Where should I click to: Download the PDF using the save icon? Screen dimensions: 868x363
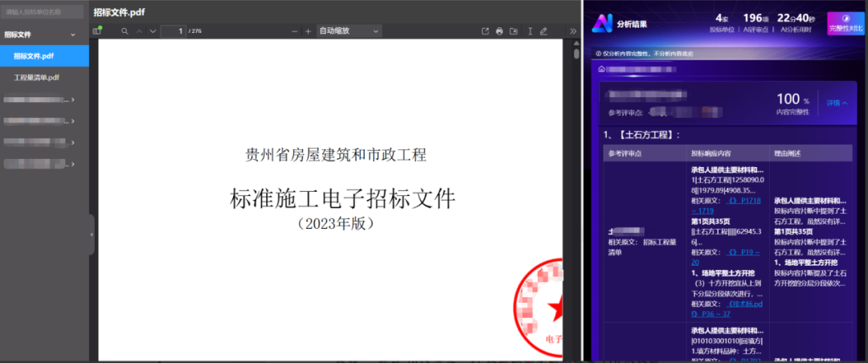tap(514, 31)
